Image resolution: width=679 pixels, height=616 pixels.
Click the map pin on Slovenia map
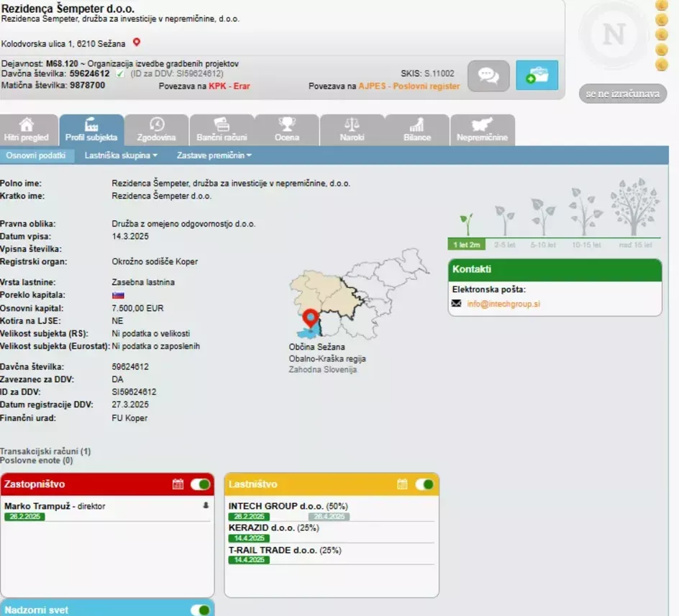click(311, 318)
